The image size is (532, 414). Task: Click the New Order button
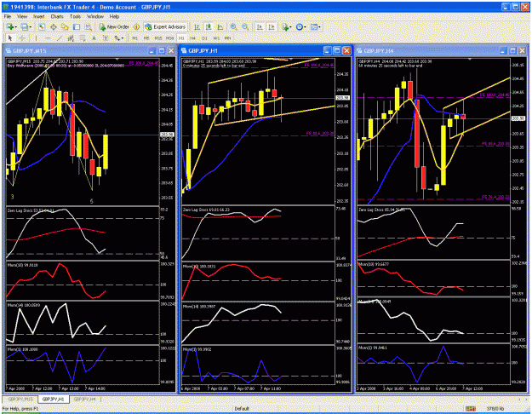[x=114, y=26]
